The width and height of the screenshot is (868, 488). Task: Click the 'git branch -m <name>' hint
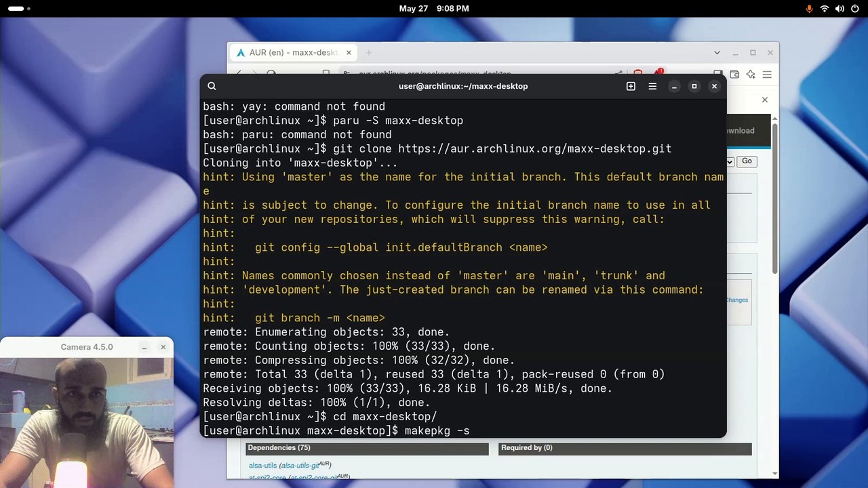pyautogui.click(x=294, y=318)
